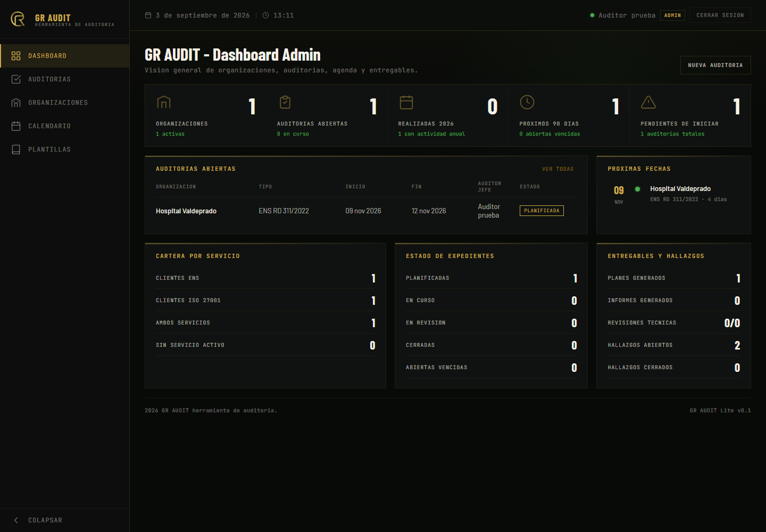Viewport: 766px width, 532px height.
Task: Click the green status dot beside Auditor prueba
Action: tap(592, 15)
